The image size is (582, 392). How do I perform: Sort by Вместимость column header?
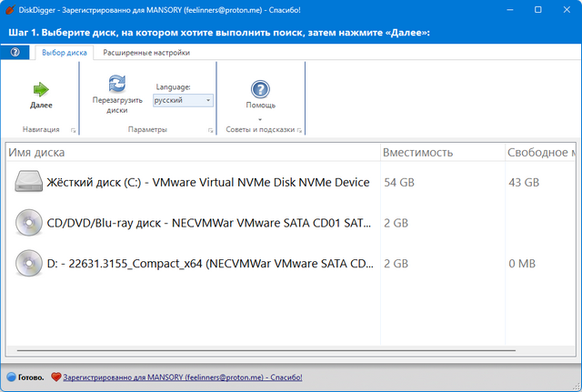(443, 152)
